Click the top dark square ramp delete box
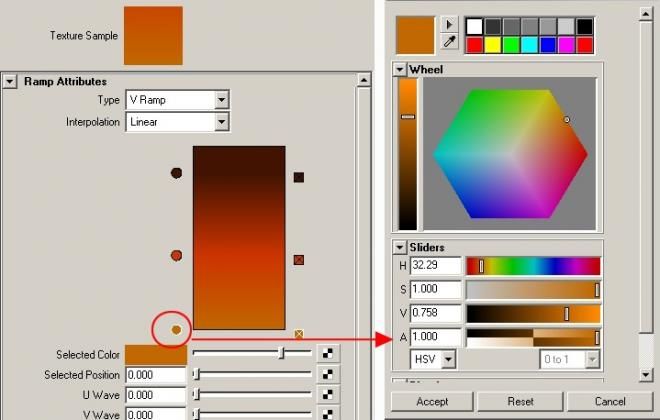 click(x=299, y=177)
